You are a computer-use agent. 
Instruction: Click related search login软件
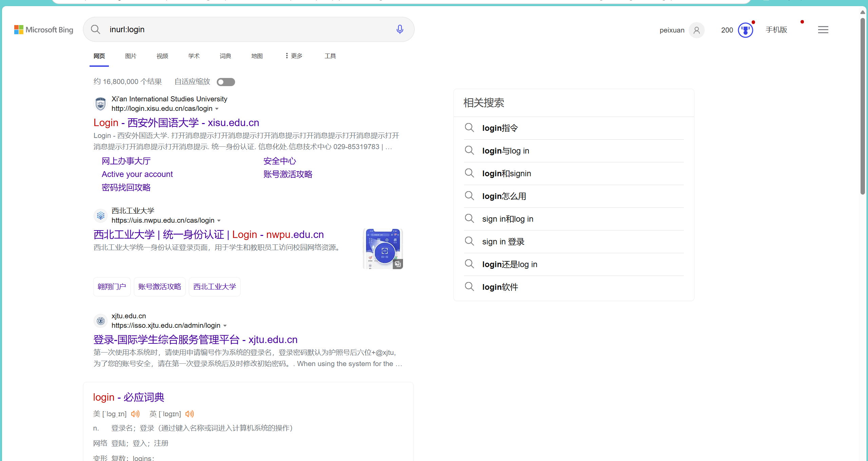(x=500, y=287)
